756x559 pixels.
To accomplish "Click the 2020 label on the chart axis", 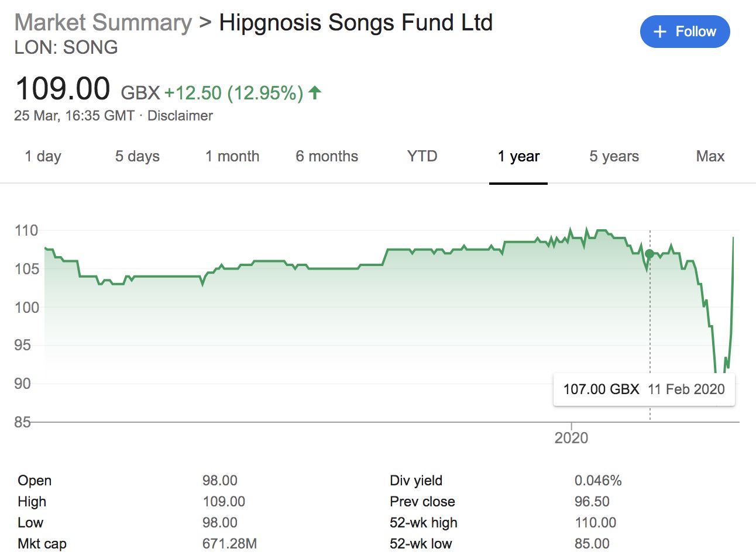I will (571, 438).
